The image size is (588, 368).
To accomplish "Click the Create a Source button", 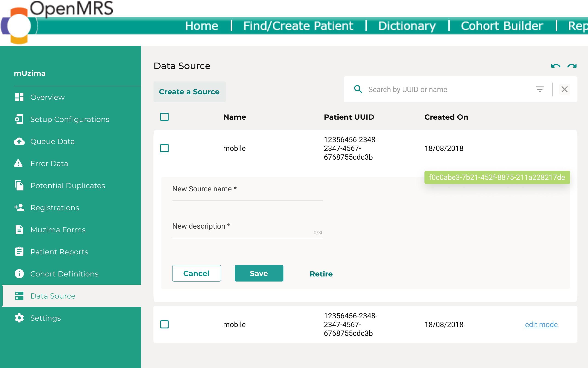I will [x=189, y=92].
